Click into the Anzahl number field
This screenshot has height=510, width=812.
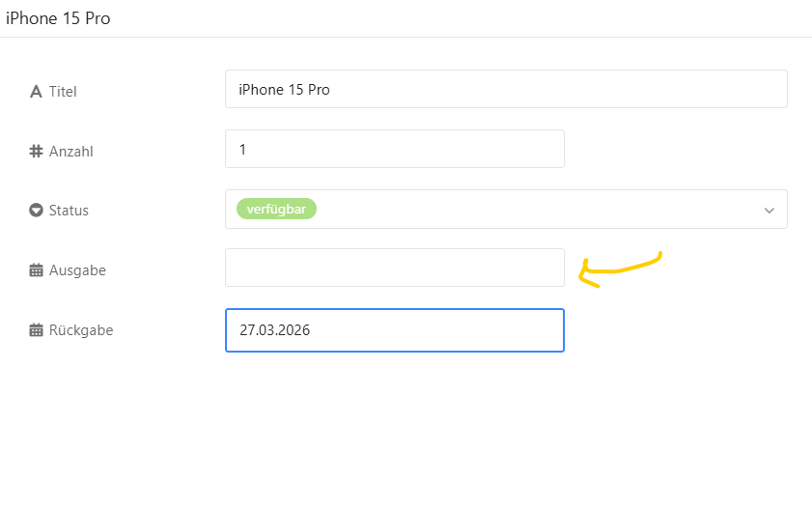(394, 149)
